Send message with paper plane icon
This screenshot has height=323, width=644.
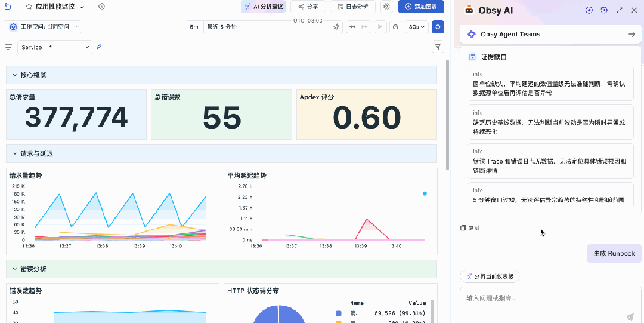(x=630, y=316)
